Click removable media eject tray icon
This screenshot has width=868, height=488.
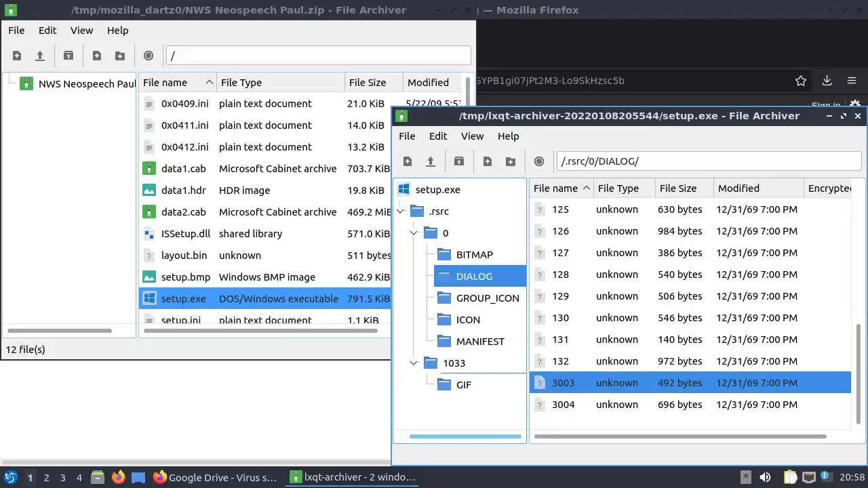click(745, 477)
